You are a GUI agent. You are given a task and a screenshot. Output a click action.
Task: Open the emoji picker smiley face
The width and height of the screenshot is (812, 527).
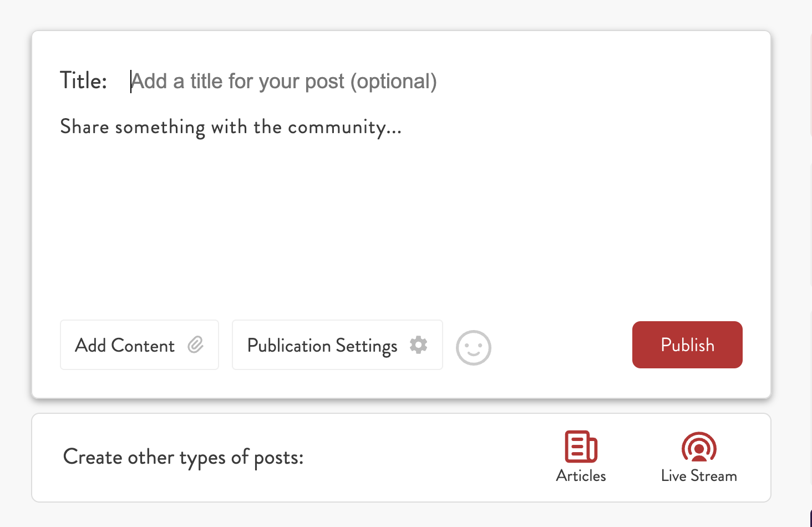[x=473, y=348]
